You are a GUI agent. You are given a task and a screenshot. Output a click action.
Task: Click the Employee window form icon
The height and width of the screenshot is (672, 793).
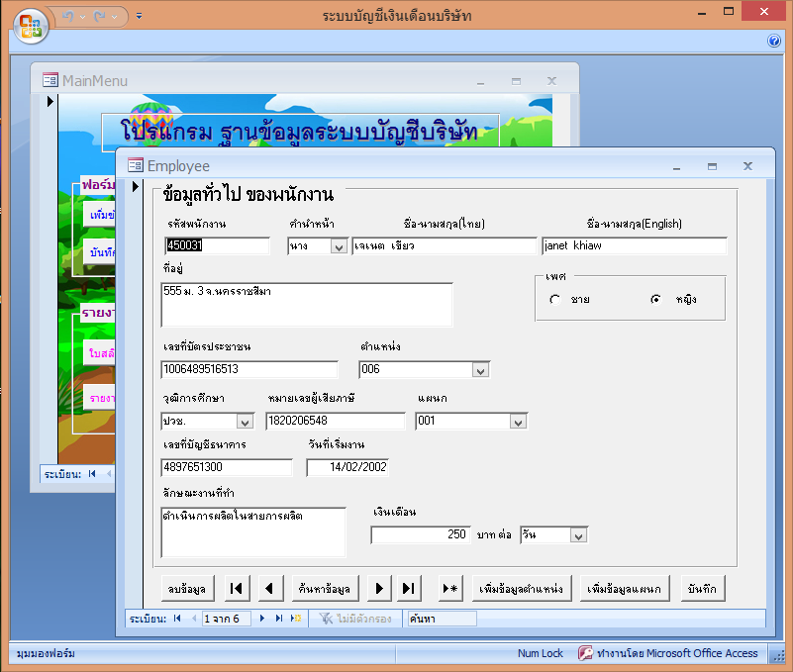(x=136, y=165)
